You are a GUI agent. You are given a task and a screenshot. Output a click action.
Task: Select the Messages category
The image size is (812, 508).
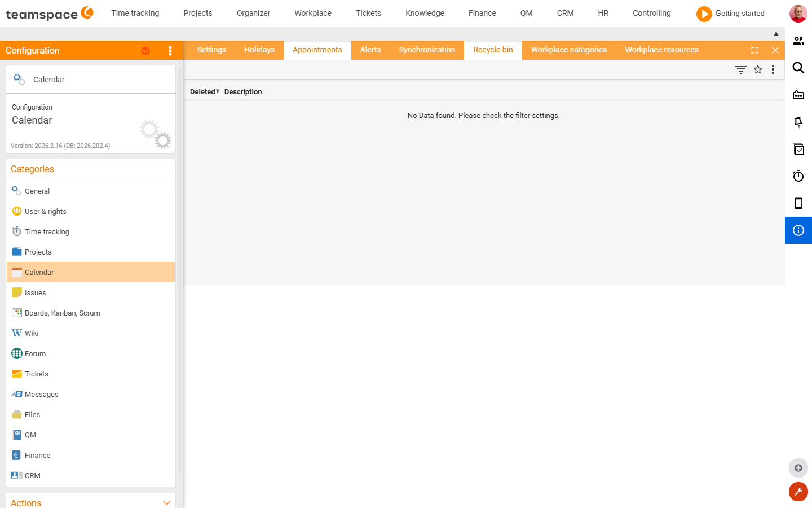[91, 394]
